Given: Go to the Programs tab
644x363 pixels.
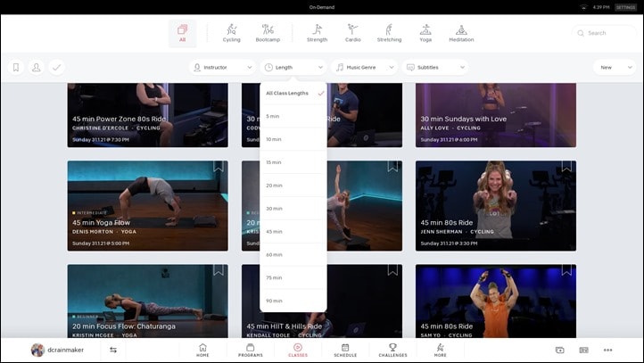Looking at the screenshot, I should [250, 350].
